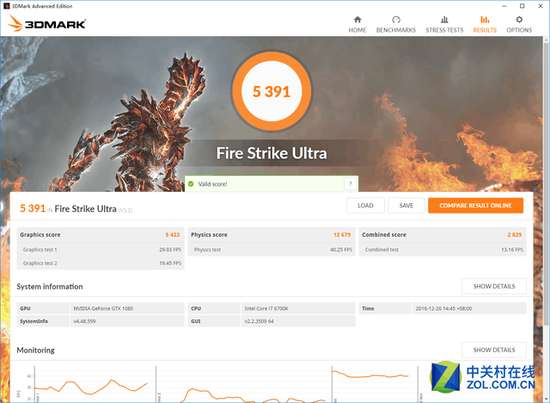Open the Stress Tests chart icon
550x403 pixels.
pyautogui.click(x=444, y=20)
